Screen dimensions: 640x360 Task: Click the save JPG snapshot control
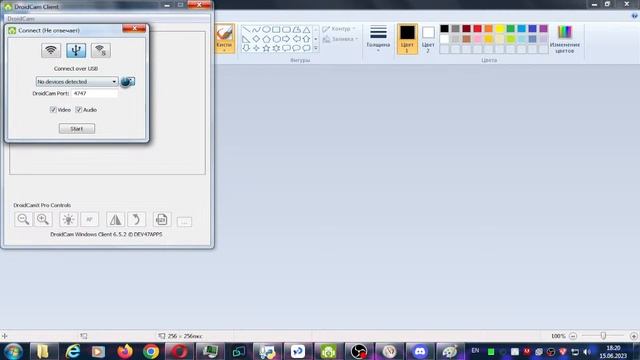point(162,220)
